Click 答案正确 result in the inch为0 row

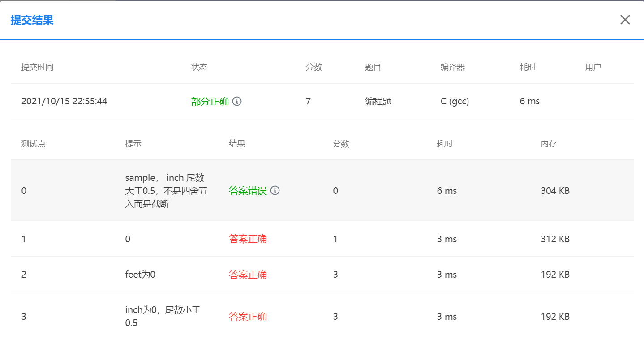pyautogui.click(x=248, y=317)
